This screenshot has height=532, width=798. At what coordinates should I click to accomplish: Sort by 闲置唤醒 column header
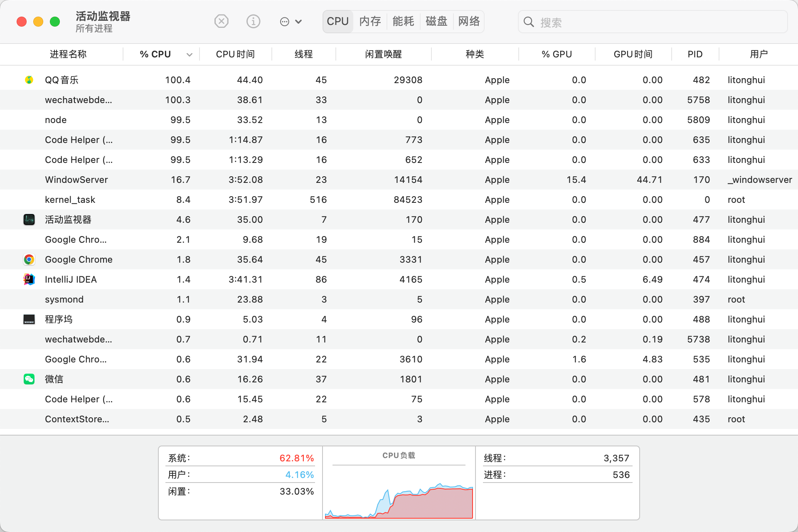(x=383, y=54)
